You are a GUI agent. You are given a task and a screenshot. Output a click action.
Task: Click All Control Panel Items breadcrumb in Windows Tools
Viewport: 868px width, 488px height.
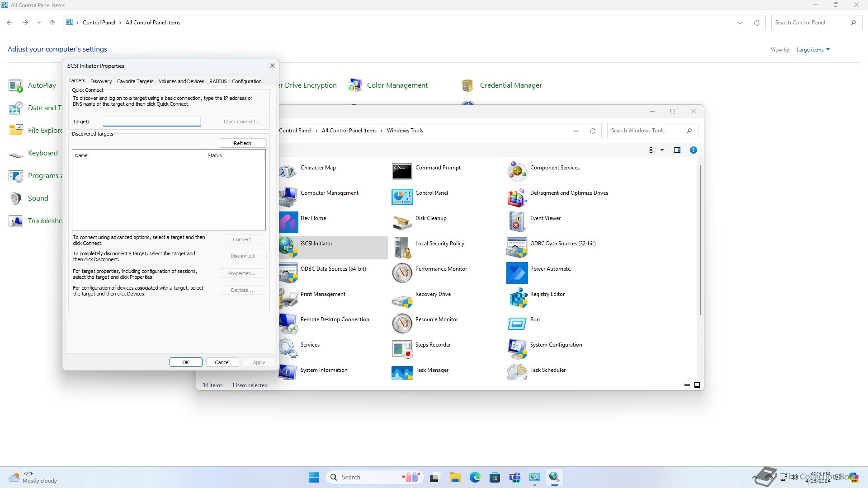point(349,131)
